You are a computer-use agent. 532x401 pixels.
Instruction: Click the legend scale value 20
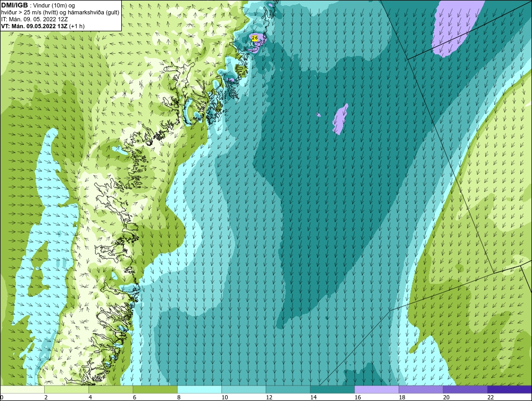(446, 398)
